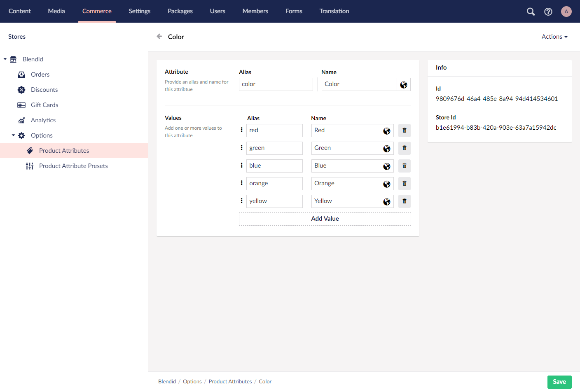Delete the Orange value with trash icon
The image size is (580, 392).
[x=404, y=184]
